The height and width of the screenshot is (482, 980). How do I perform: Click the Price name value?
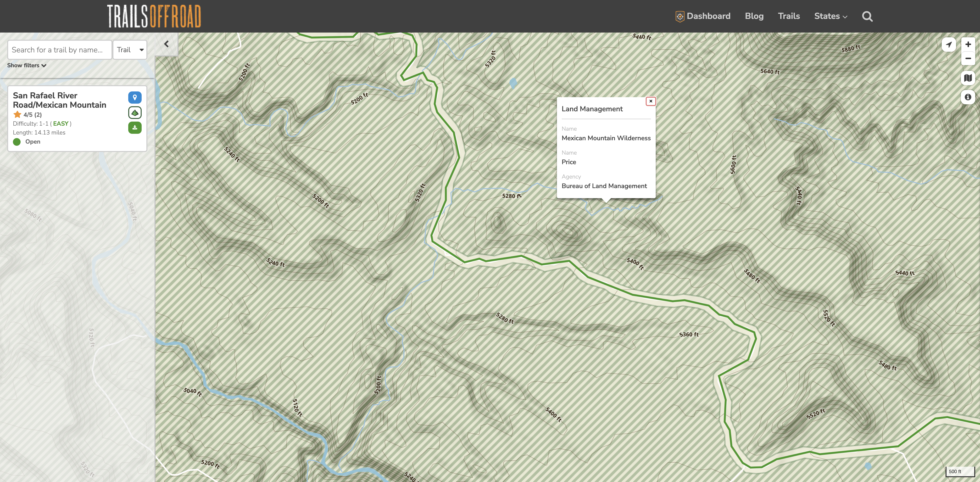click(x=569, y=162)
